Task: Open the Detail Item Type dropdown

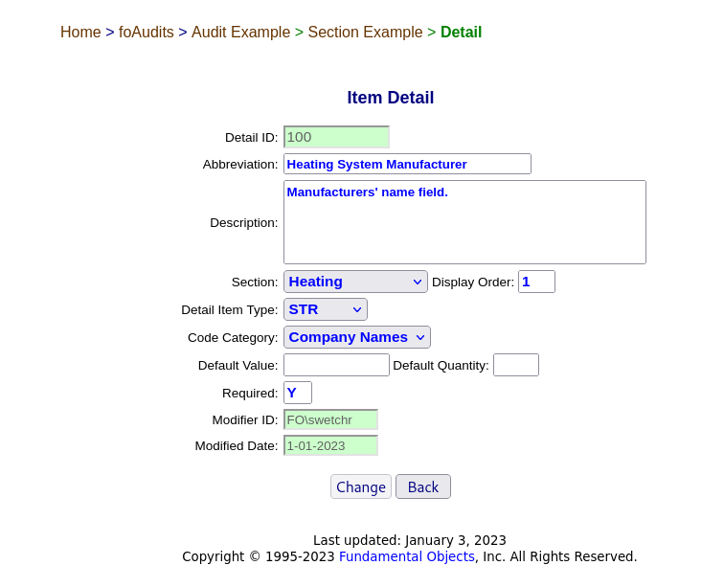Action: click(326, 309)
